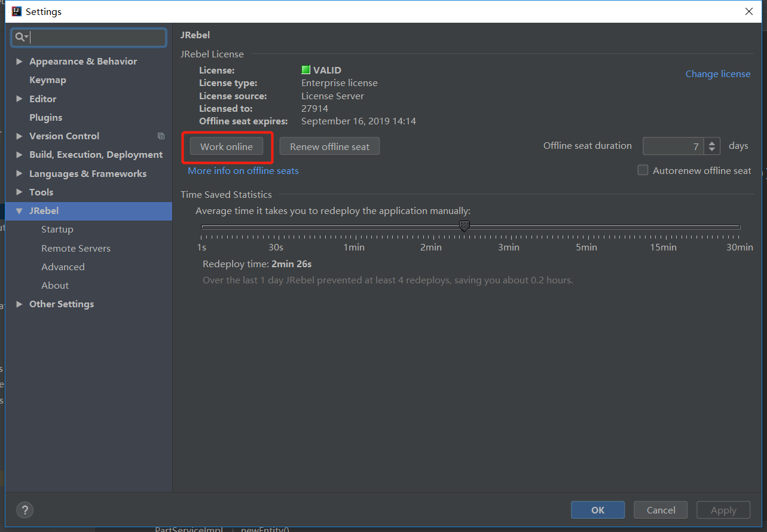Click the Enterprise license text
Viewport: 767px width, 532px height.
coord(340,83)
